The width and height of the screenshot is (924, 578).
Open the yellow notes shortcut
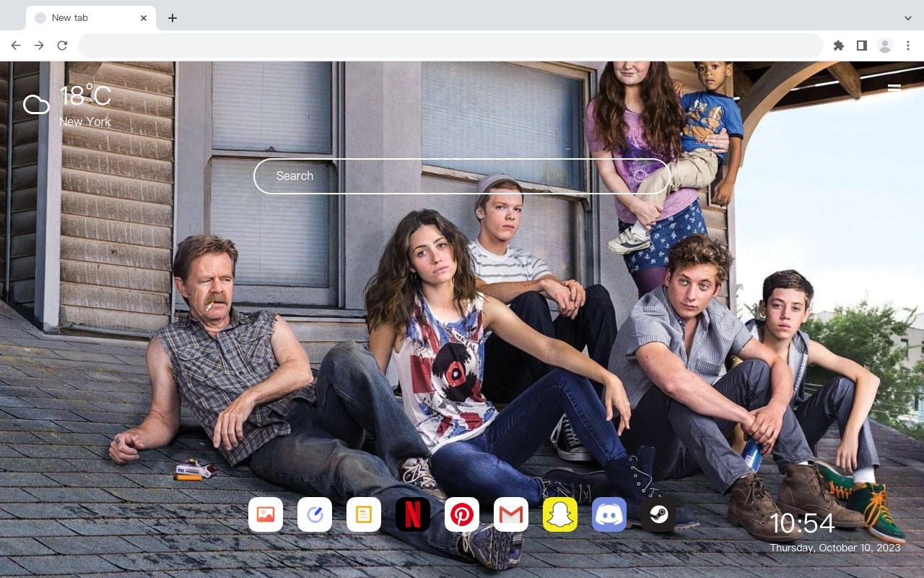(364, 514)
